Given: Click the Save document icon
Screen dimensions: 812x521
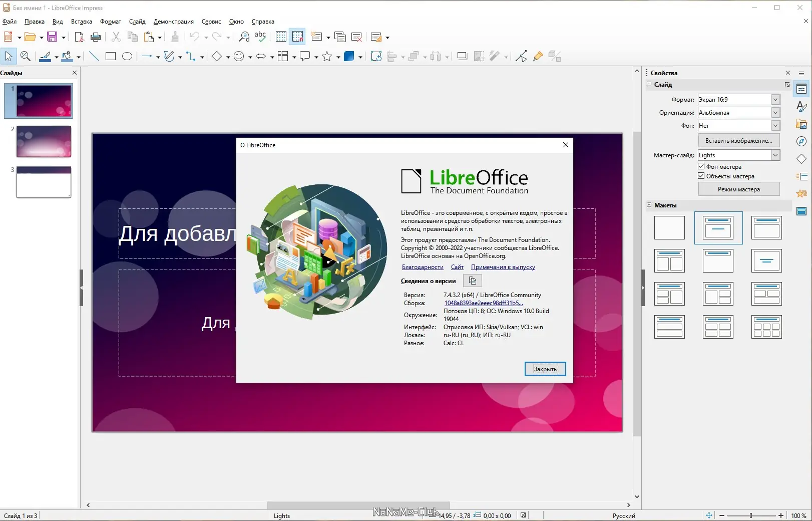Looking at the screenshot, I should (x=52, y=37).
